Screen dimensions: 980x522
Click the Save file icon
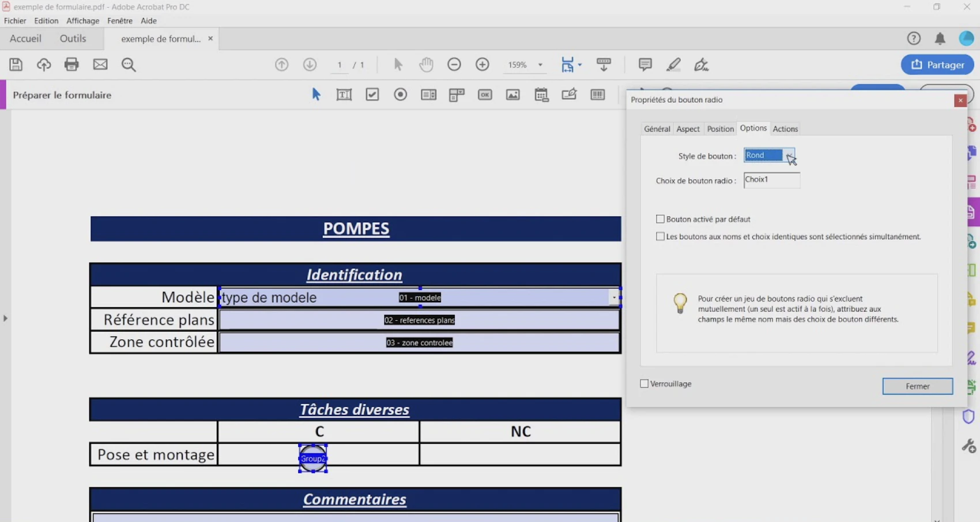pos(16,65)
